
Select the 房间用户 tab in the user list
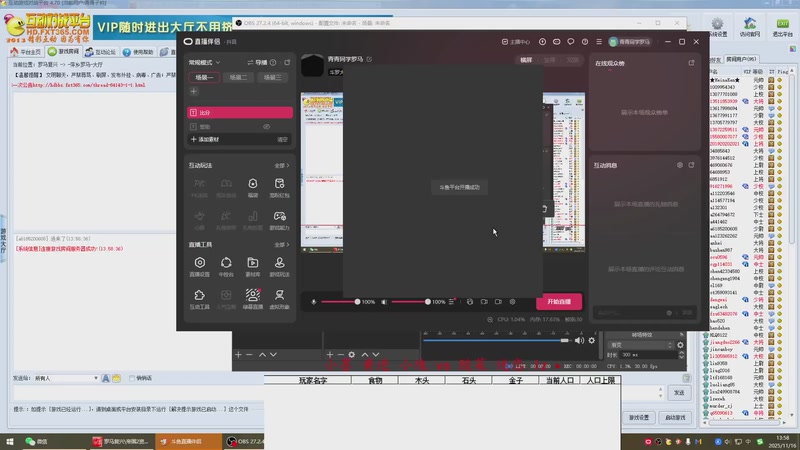(741, 59)
